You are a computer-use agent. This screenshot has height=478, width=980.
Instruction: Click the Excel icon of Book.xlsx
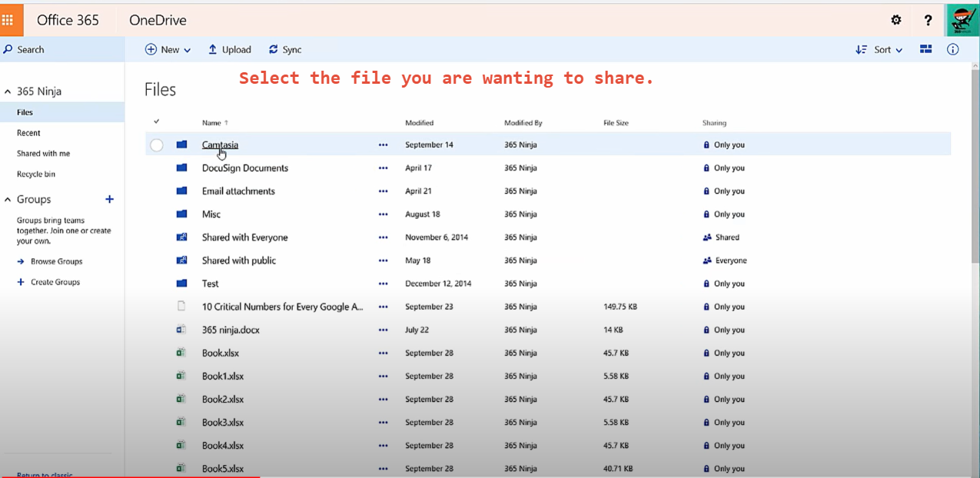(181, 353)
